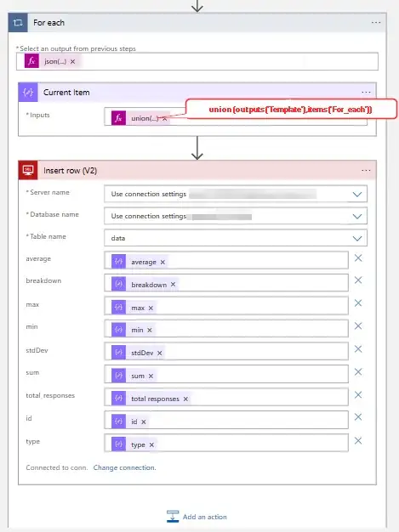Click the Change connection link
Screen dimensions: 399x532
[x=124, y=467]
